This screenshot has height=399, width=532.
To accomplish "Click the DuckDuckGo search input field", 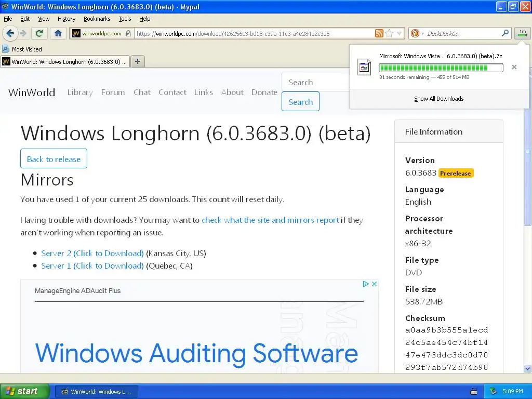I will coord(462,33).
